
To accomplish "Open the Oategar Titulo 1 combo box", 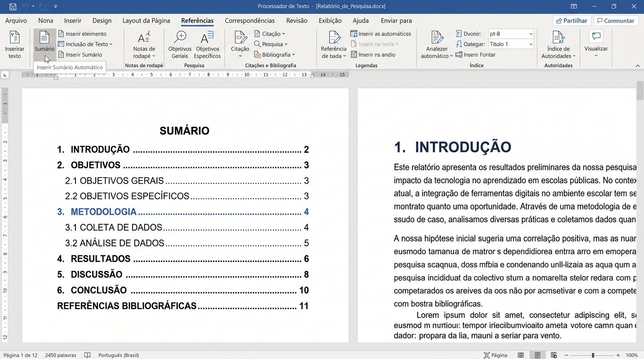I will (511, 44).
